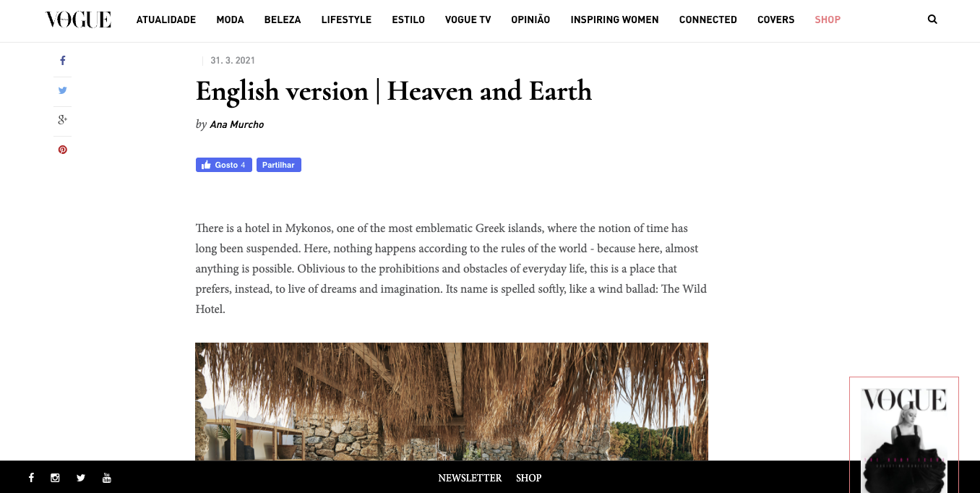The width and height of the screenshot is (980, 493).
Task: Open Inspiring Women section
Action: pos(614,20)
